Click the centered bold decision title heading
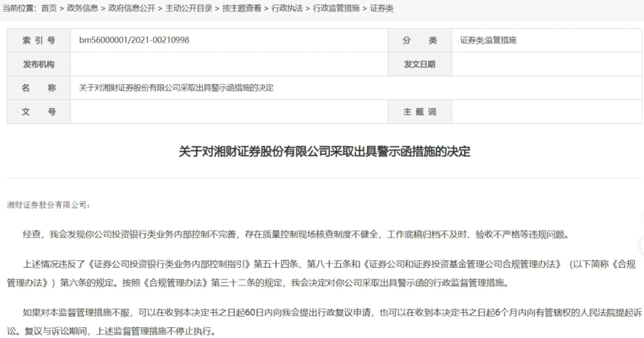 click(x=324, y=151)
